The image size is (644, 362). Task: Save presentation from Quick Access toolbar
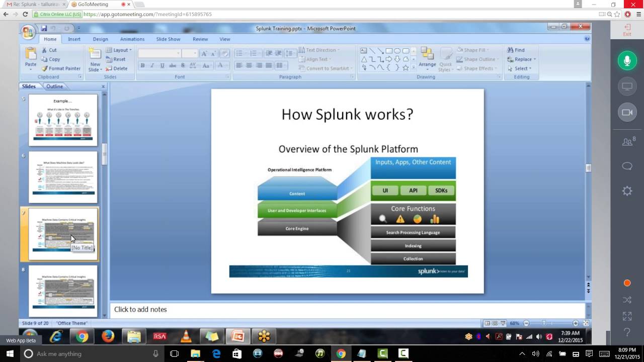(x=44, y=28)
